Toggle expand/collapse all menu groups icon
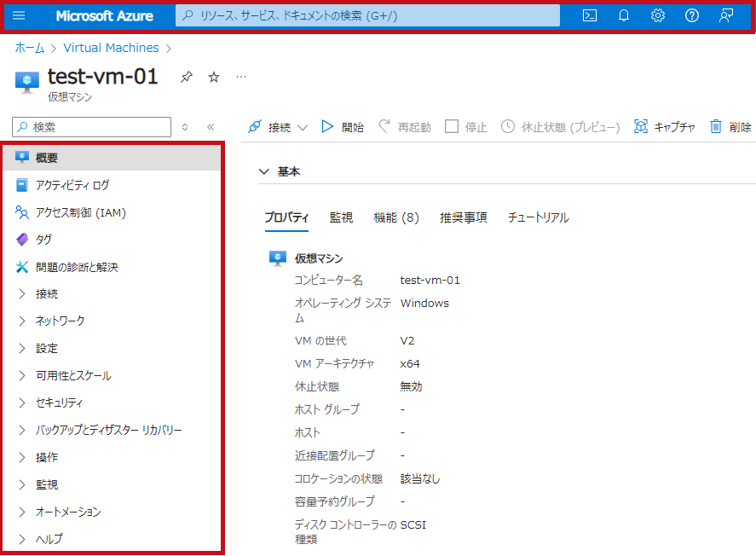Viewport: 756px width, 556px height. pyautogui.click(x=185, y=127)
